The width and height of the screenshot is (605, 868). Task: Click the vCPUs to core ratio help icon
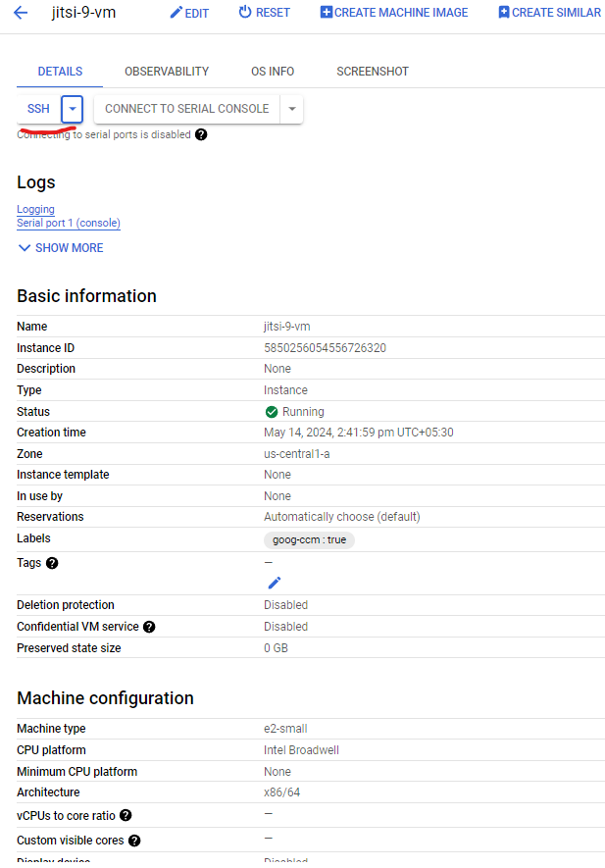coord(126,815)
